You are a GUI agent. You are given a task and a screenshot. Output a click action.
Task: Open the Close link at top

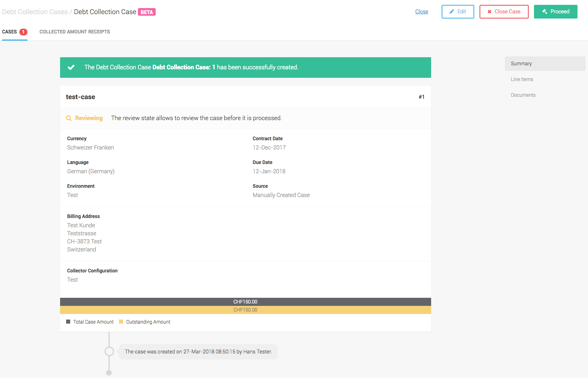coord(421,12)
